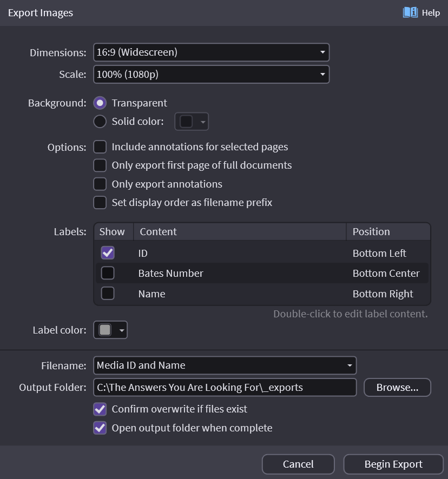Image resolution: width=448 pixels, height=479 pixels.
Task: Enable Include annotations for selected pages
Action: click(x=100, y=147)
